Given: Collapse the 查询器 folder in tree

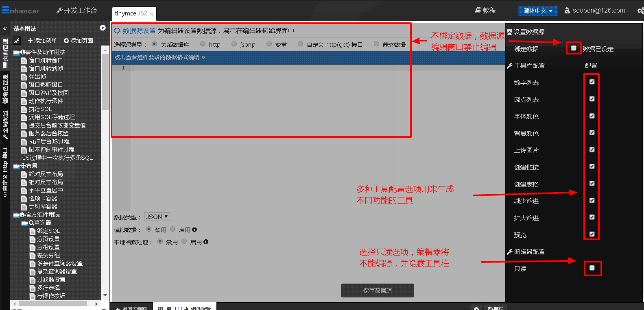Looking at the screenshot, I should [x=24, y=223].
